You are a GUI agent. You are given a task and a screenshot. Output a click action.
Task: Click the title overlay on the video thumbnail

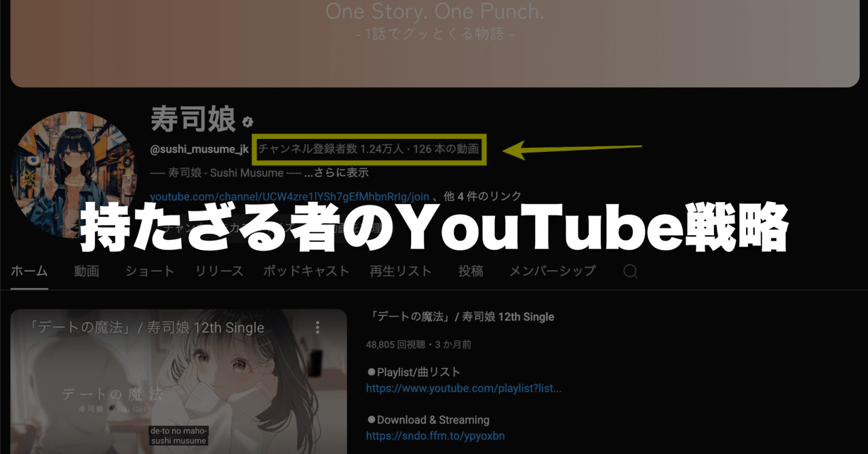pyautogui.click(x=146, y=328)
